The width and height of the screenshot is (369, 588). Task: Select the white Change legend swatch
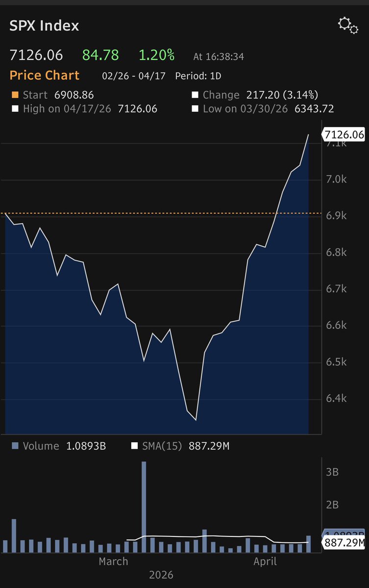195,95
